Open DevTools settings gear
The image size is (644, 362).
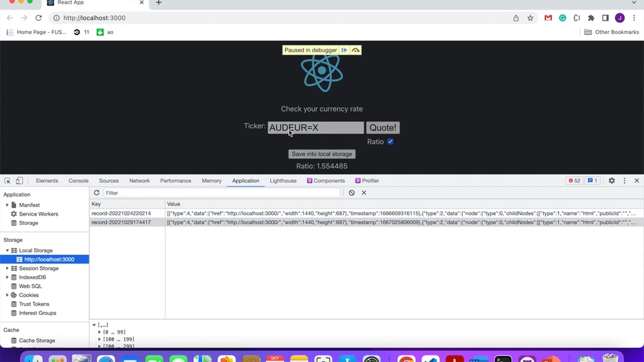612,180
